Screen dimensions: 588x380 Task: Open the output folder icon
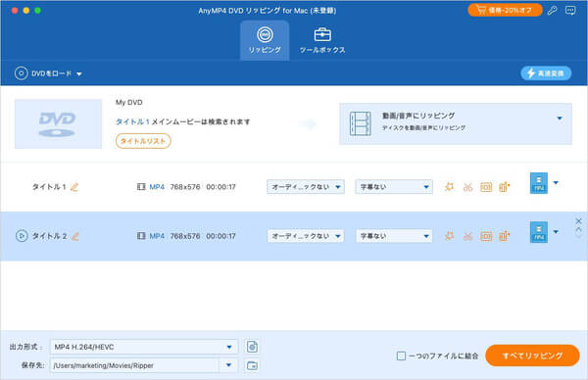point(252,365)
